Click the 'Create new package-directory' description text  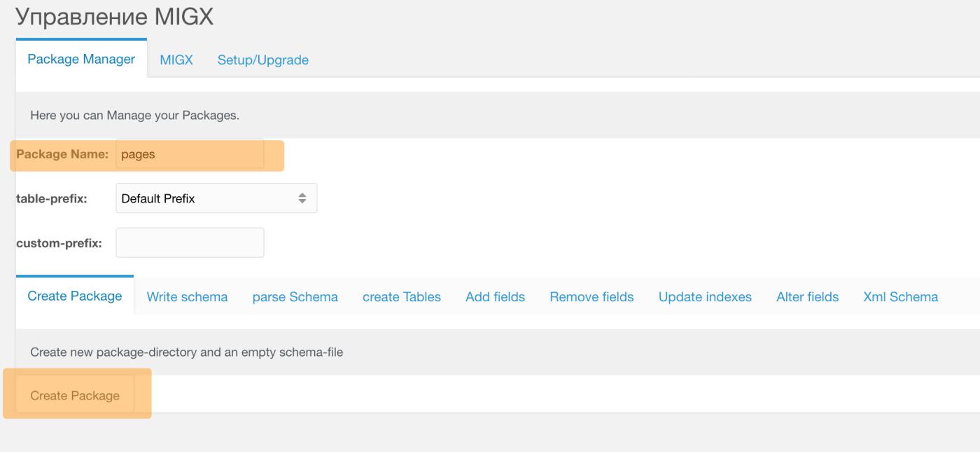coord(187,352)
